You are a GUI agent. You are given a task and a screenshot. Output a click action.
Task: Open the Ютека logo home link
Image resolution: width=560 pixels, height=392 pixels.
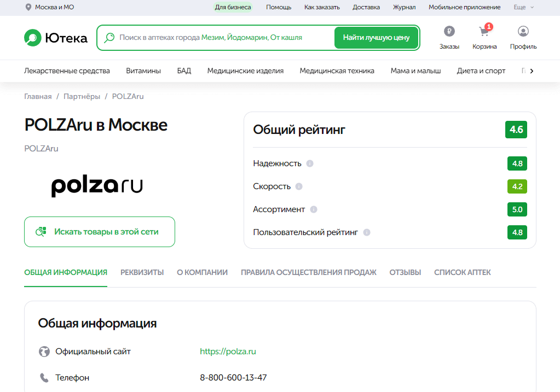point(56,38)
